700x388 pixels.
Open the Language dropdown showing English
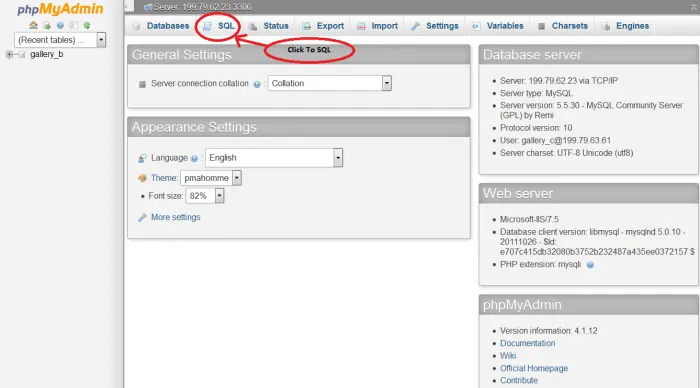274,158
